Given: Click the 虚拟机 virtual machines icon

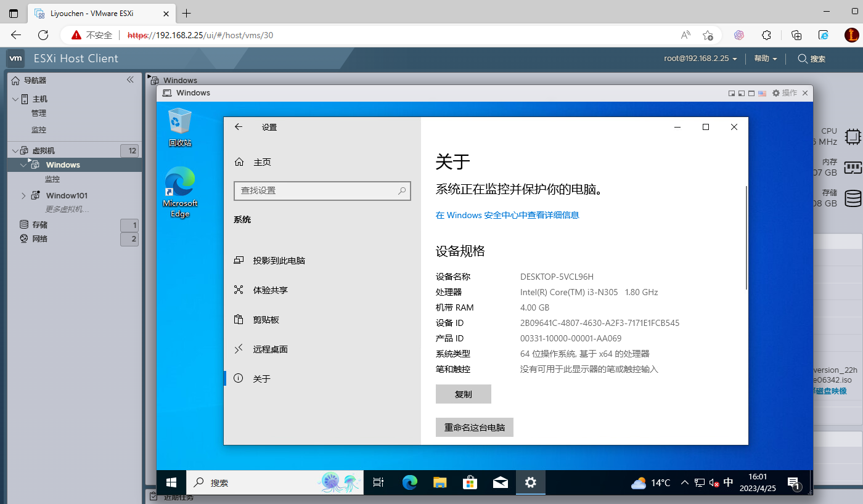Looking at the screenshot, I should tap(24, 150).
